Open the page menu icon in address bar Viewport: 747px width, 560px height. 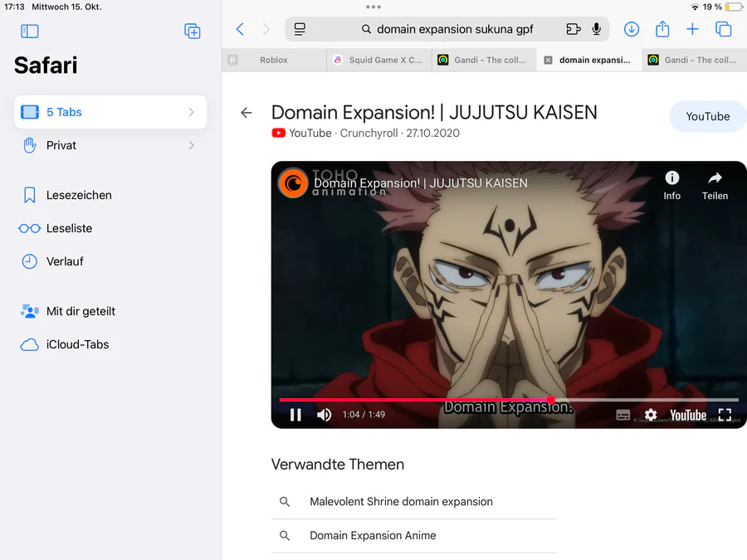tap(300, 29)
